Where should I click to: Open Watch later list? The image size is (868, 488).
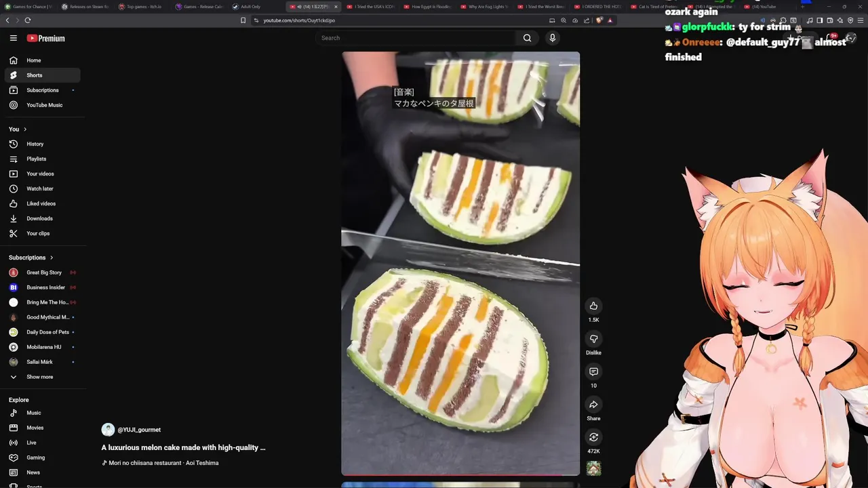[x=42, y=188]
